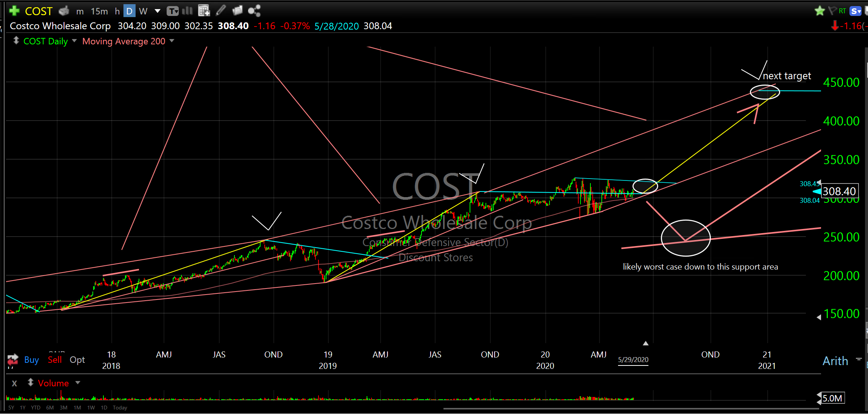Click the red Sell button
The height and width of the screenshot is (414, 868).
pyautogui.click(x=55, y=359)
